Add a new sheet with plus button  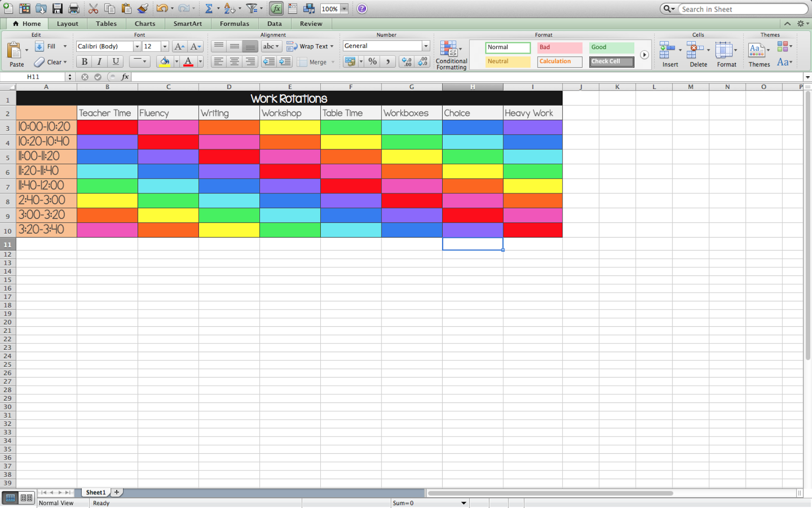[x=117, y=492]
